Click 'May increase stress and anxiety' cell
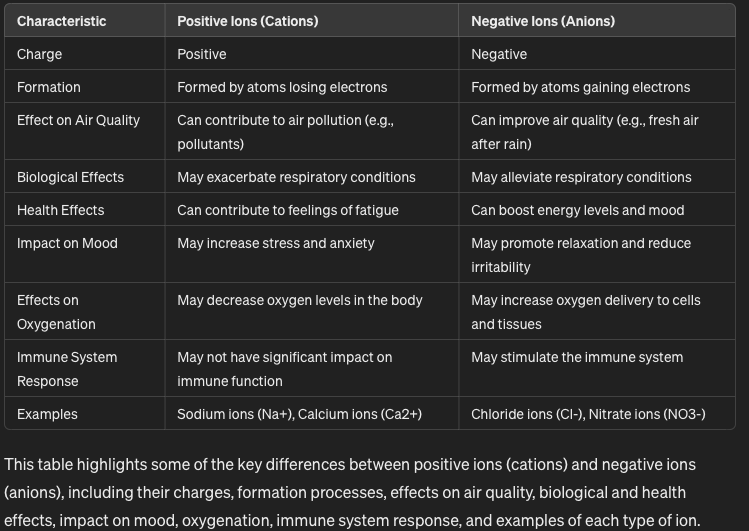Screen dimensions: 749x531 pyautogui.click(x=276, y=243)
